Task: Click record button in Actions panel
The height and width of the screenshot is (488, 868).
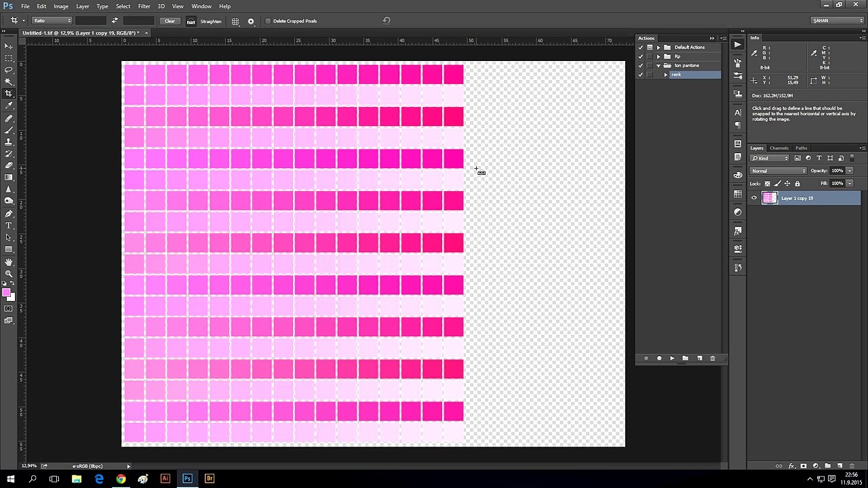Action: pos(659,358)
